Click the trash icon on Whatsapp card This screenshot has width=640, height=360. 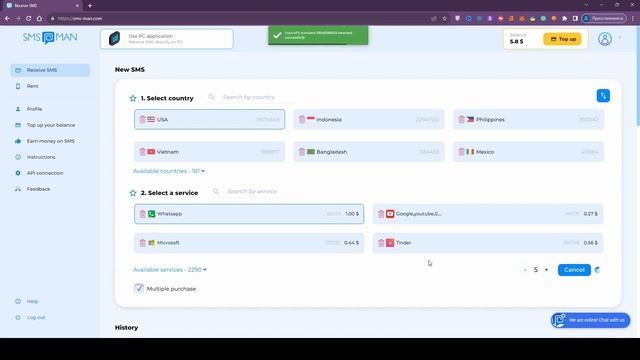142,214
